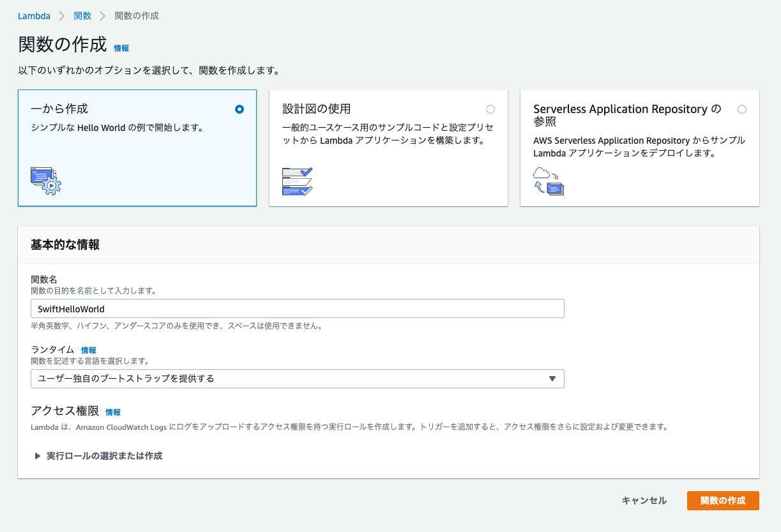
Task: Click the 関数の作成 breadcrumb text
Action: click(137, 16)
